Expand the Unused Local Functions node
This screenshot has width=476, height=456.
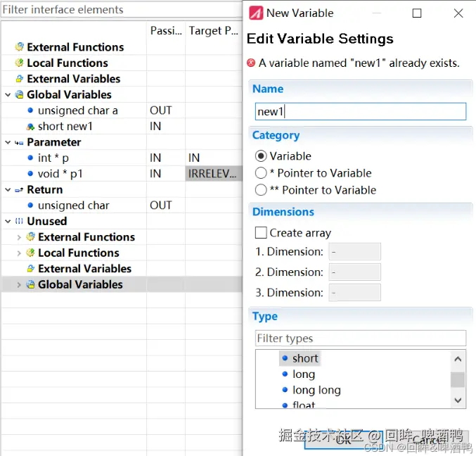pyautogui.click(x=19, y=253)
